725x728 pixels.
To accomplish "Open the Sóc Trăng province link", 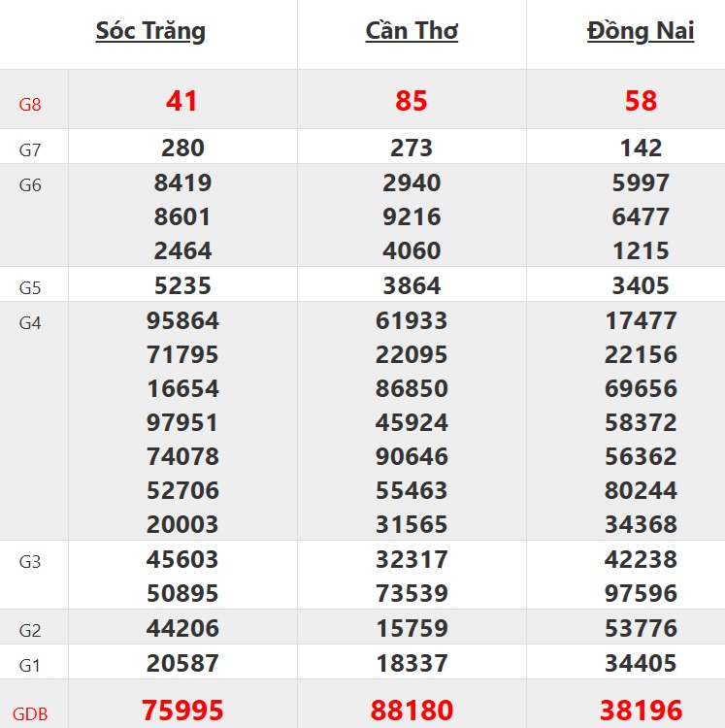I will [x=150, y=31].
